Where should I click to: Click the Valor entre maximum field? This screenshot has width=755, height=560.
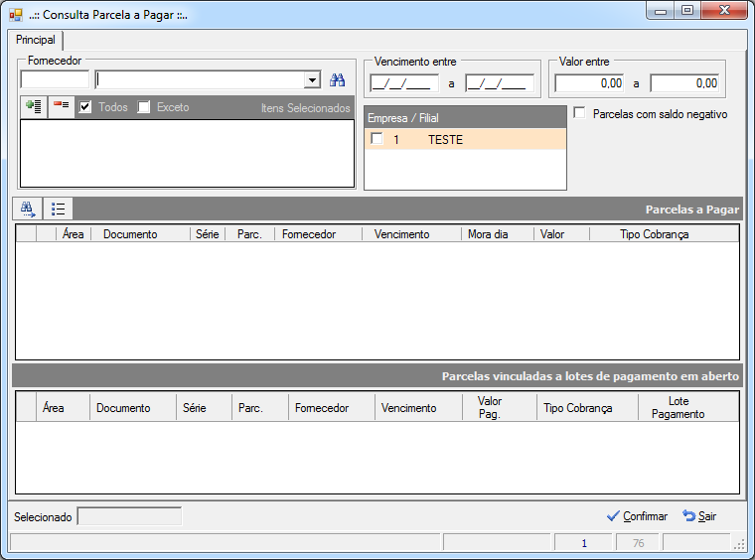684,83
